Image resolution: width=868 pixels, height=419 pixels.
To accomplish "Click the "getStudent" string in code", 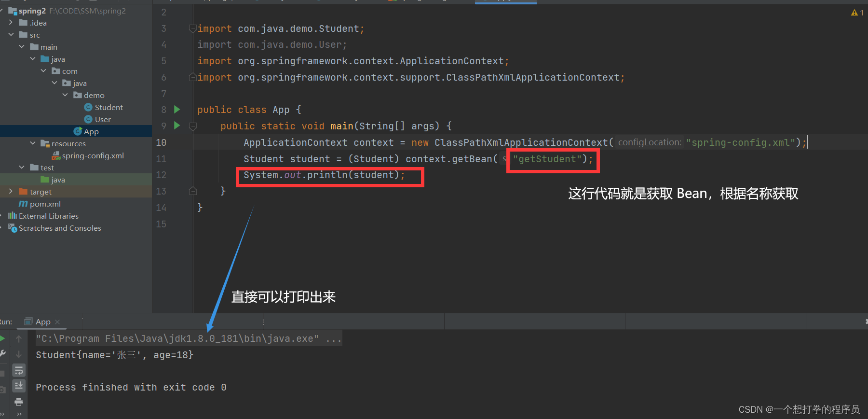I will click(x=547, y=159).
